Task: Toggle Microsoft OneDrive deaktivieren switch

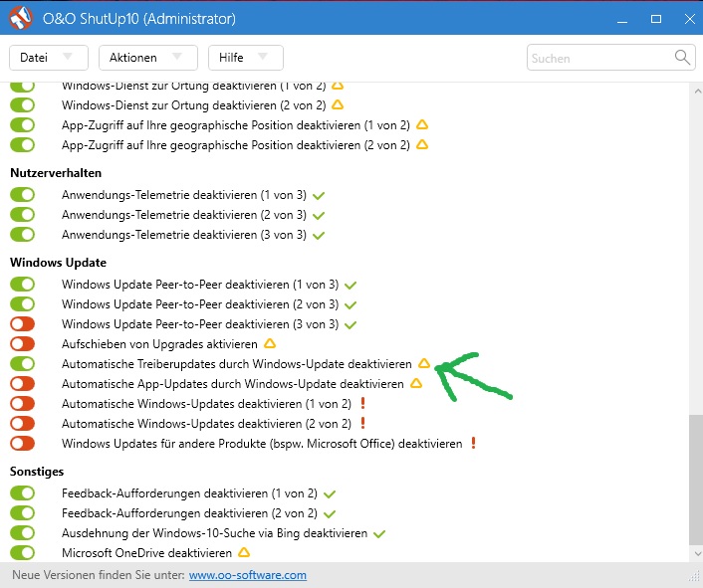Action: coord(23,552)
